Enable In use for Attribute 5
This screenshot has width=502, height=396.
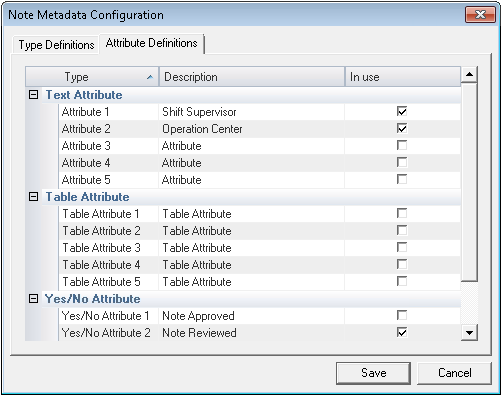coord(402,179)
